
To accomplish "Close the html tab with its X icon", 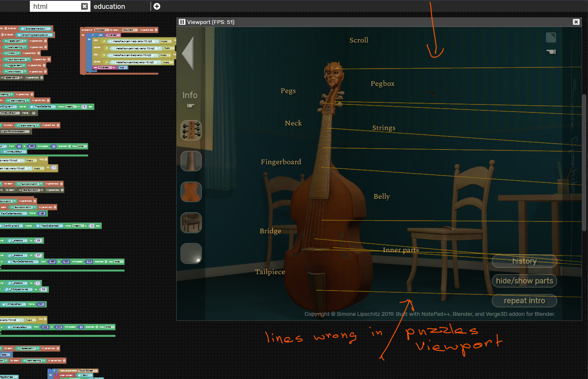I will pos(85,6).
